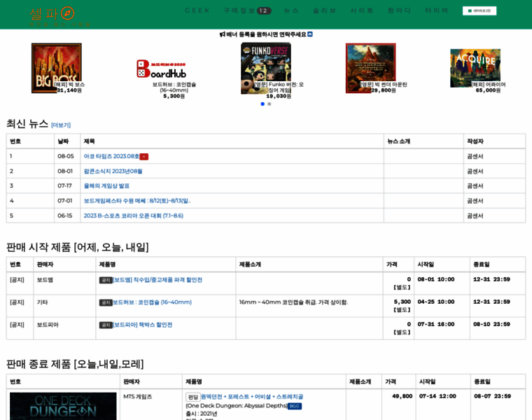Click the 종료일 header in 판매 시작 table
Viewport: 532px width, 420px height.
pos(482,265)
